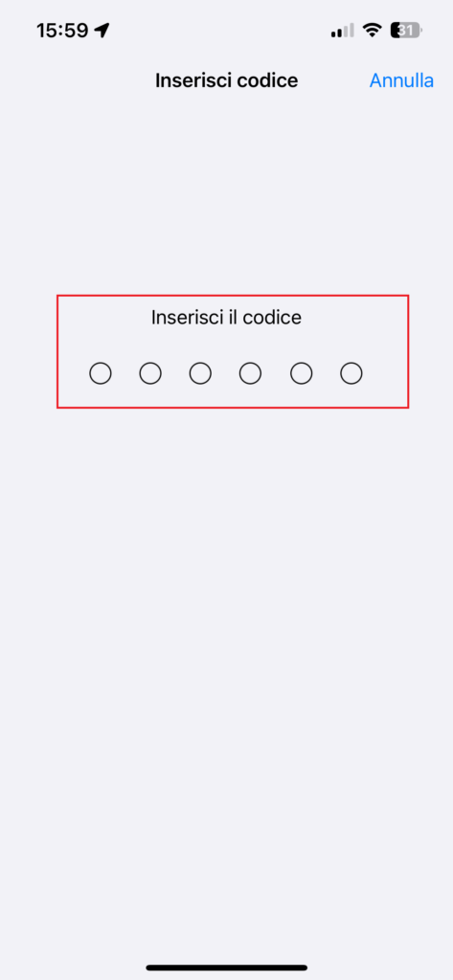The height and width of the screenshot is (980, 453).
Task: Click the battery percentage number 31
Action: point(405,30)
